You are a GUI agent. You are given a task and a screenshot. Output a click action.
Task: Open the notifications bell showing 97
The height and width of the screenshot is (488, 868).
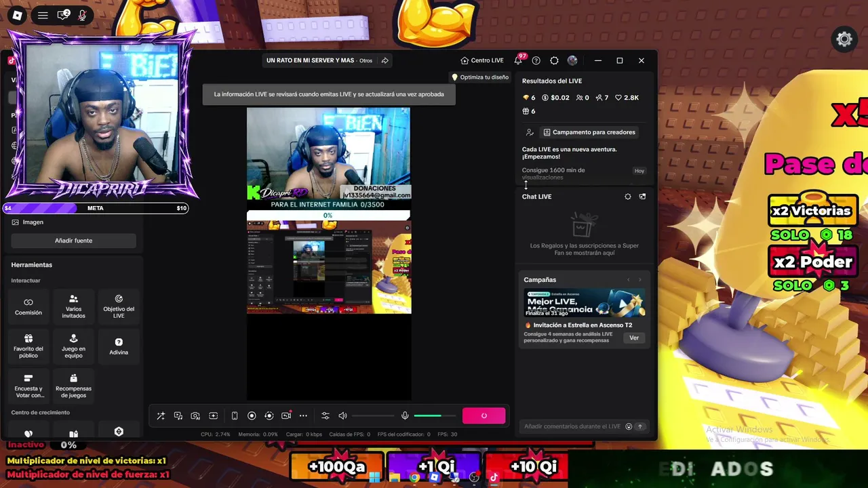click(519, 60)
